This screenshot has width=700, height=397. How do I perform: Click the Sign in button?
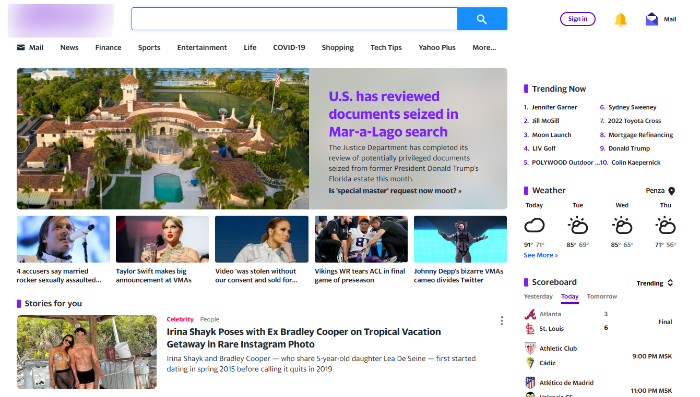[x=578, y=19]
